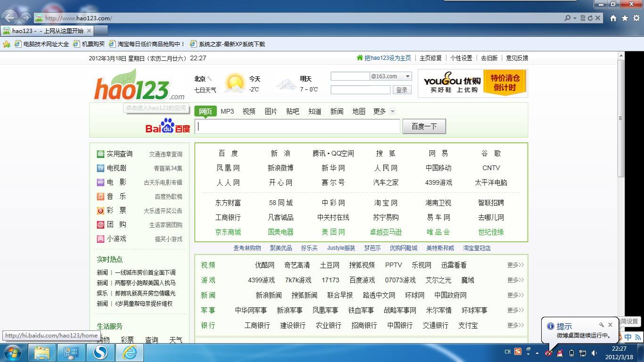The width and height of the screenshot is (644, 362).
Task: Click the page vertical scrollbar thumb
Action: [621, 118]
